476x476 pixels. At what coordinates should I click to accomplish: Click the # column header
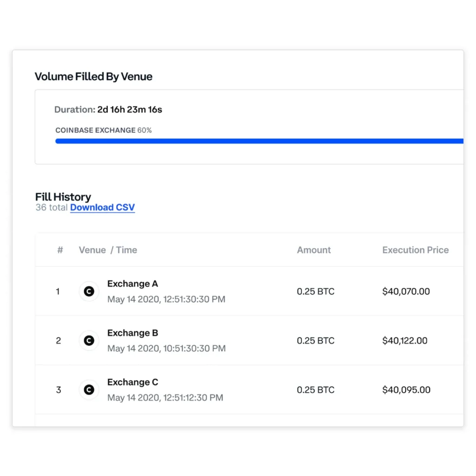point(60,250)
